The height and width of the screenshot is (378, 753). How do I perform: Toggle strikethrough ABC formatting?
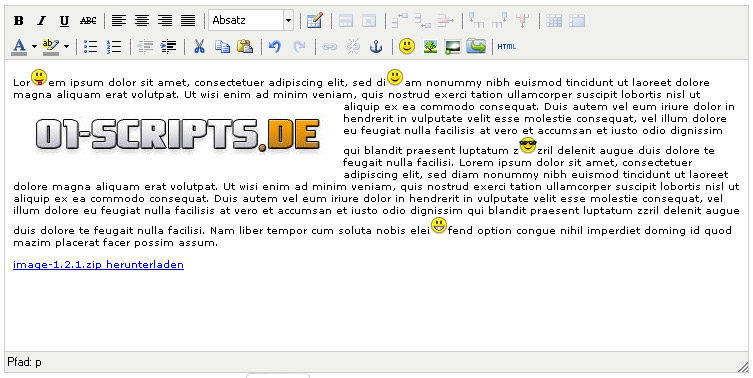[88, 21]
